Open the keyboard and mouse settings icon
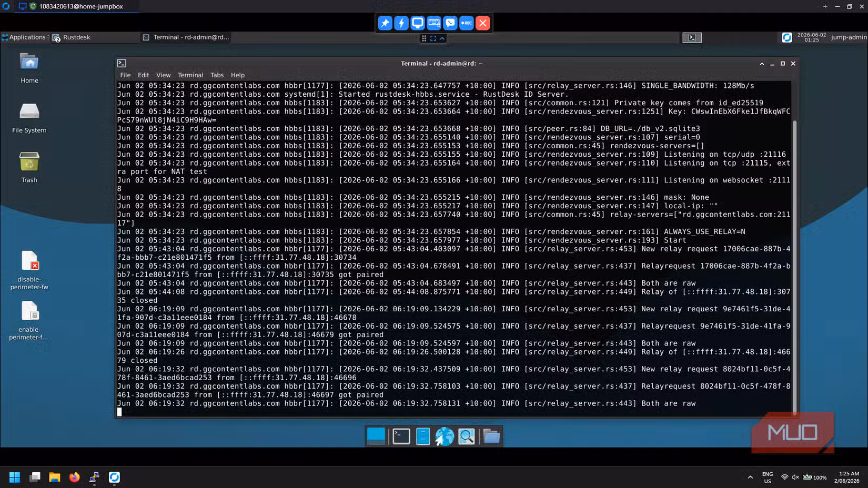The width and height of the screenshot is (868, 488). (x=434, y=23)
